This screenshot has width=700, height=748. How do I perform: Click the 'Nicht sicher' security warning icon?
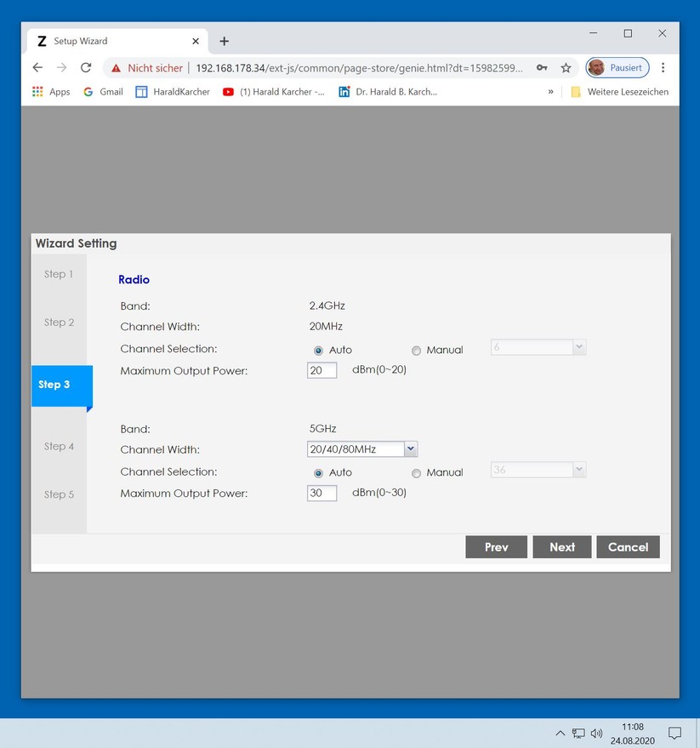pyautogui.click(x=116, y=68)
